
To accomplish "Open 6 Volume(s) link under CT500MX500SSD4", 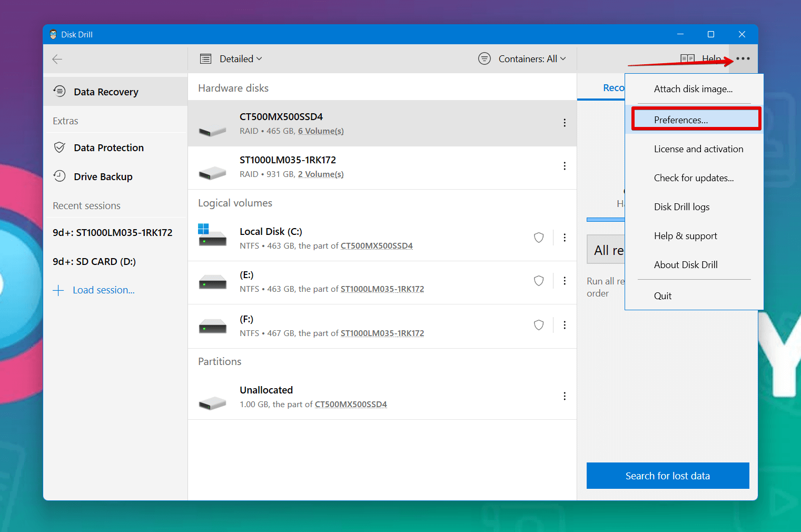I will point(321,131).
